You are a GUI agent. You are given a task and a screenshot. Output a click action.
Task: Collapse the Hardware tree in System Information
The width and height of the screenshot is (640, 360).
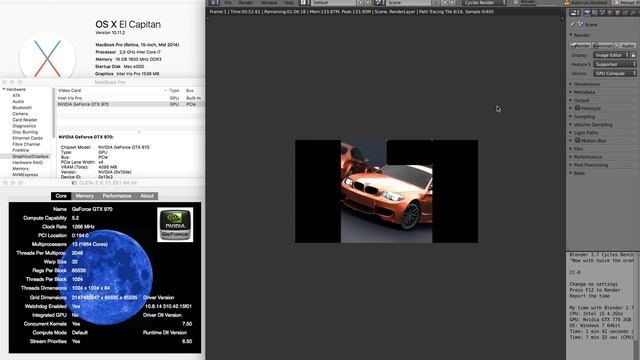[4, 89]
